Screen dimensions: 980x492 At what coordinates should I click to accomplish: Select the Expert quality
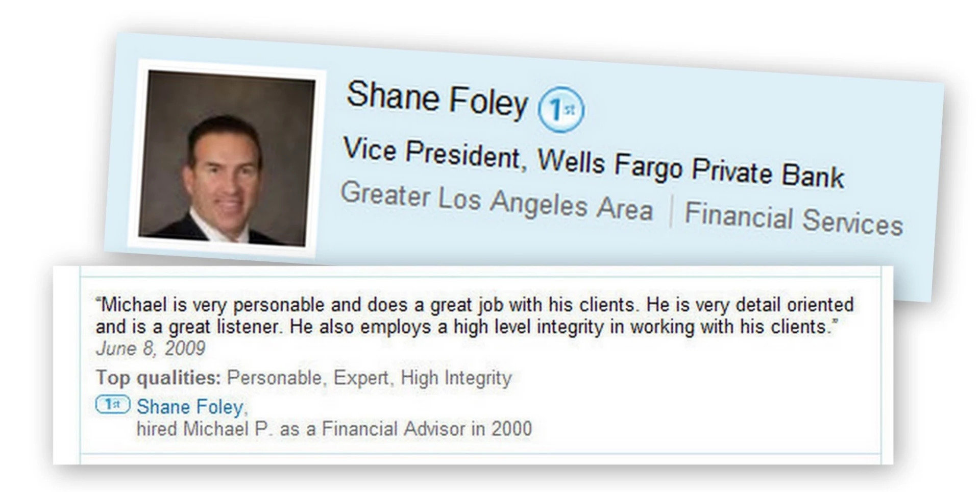[x=361, y=378]
